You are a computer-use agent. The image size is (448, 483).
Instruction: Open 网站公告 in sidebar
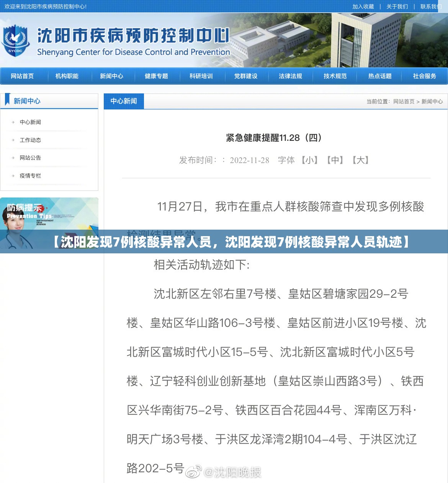pos(30,158)
